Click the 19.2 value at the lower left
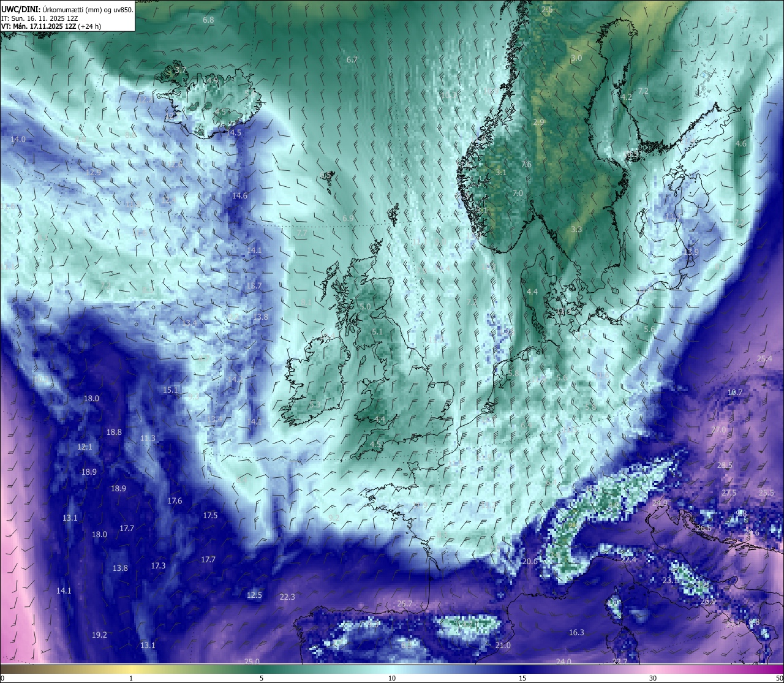Image resolution: width=784 pixels, height=683 pixels. 99,635
